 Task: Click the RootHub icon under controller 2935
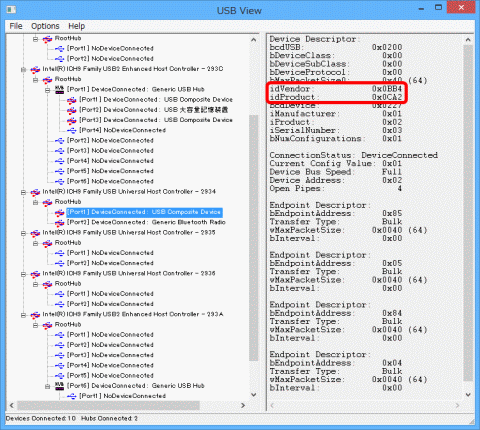[x=47, y=243]
